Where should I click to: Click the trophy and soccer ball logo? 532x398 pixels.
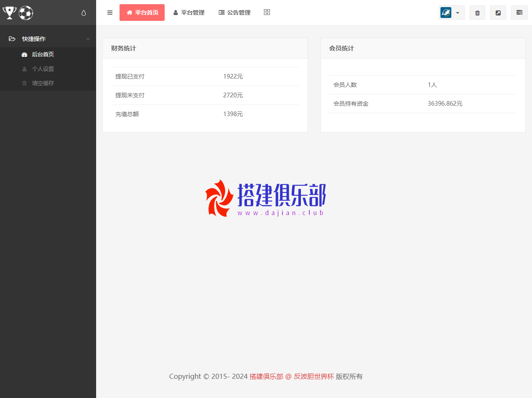tap(18, 13)
